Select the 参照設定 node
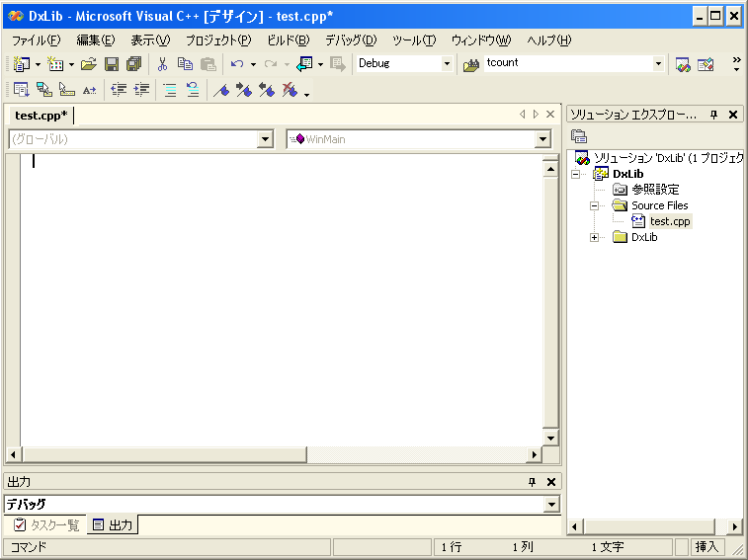The width and height of the screenshot is (748, 560). click(x=655, y=190)
